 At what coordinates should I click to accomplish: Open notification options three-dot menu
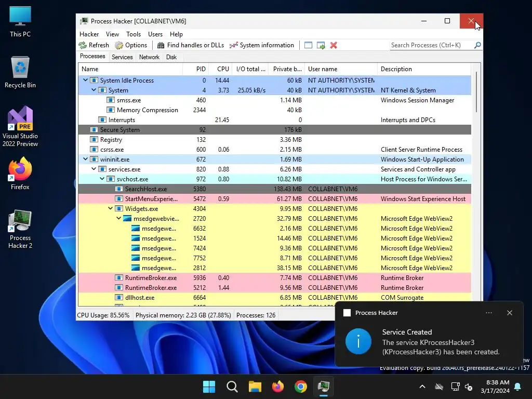(489, 313)
